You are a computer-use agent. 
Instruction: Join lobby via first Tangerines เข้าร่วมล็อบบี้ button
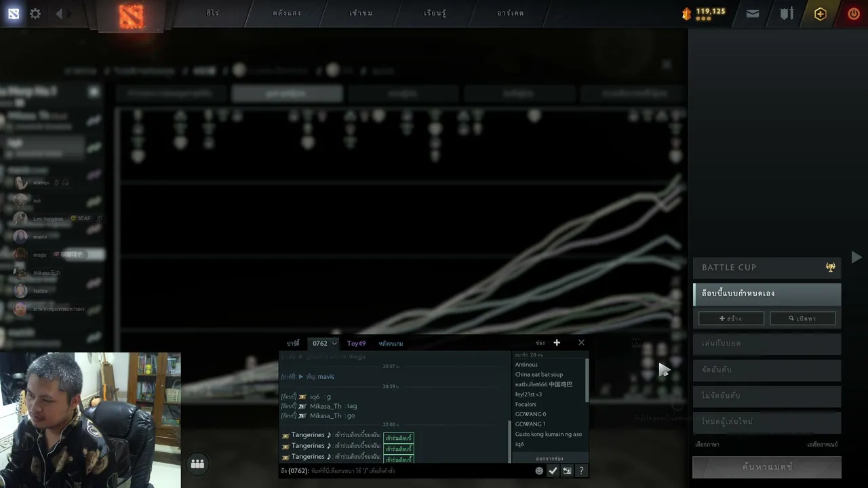click(x=399, y=439)
